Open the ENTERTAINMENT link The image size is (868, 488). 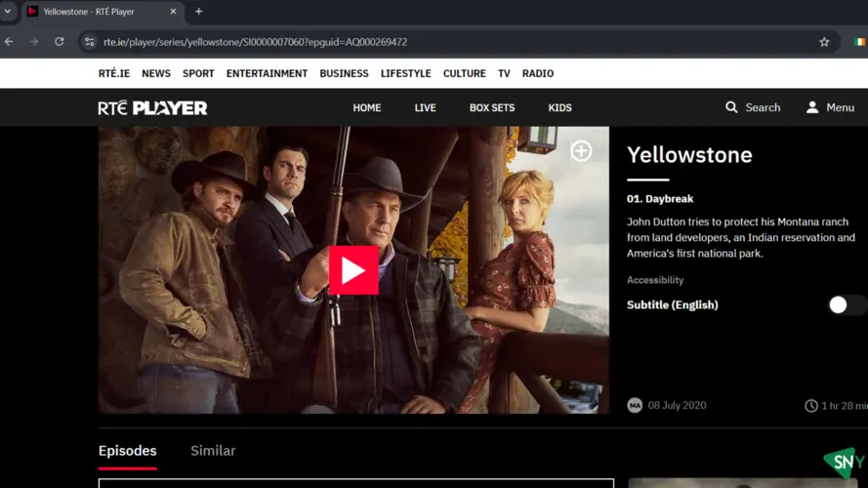[267, 73]
